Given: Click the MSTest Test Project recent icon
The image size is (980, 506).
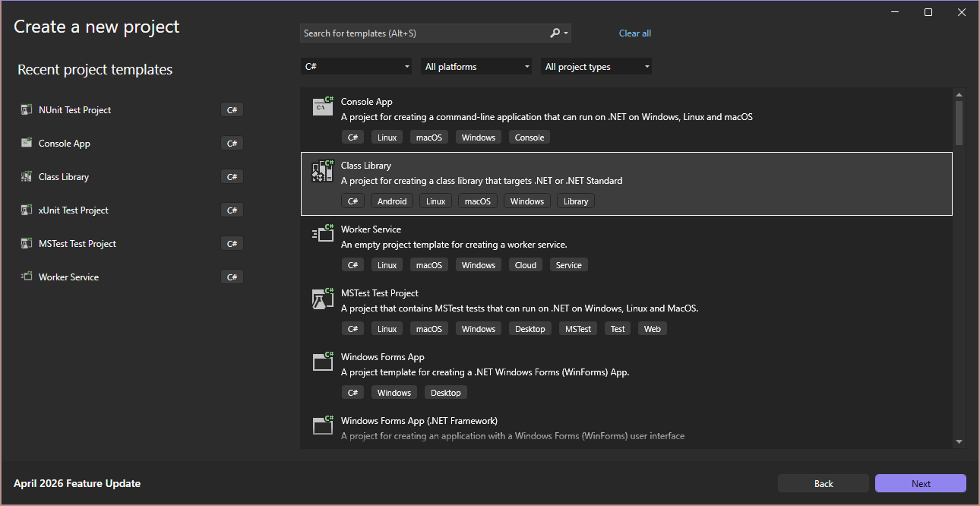Looking at the screenshot, I should coord(26,243).
